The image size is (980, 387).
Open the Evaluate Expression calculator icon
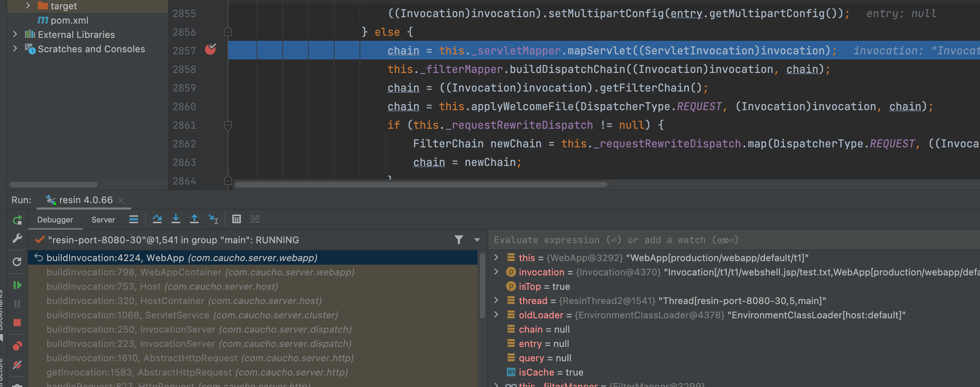click(236, 219)
